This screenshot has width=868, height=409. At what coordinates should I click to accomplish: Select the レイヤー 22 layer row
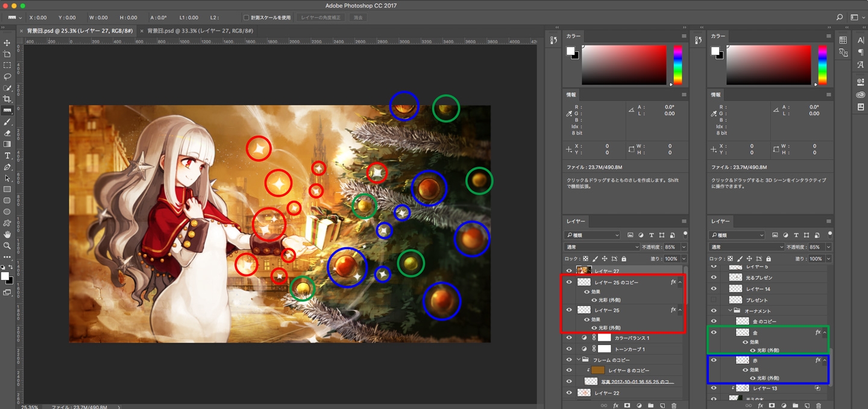coord(623,393)
